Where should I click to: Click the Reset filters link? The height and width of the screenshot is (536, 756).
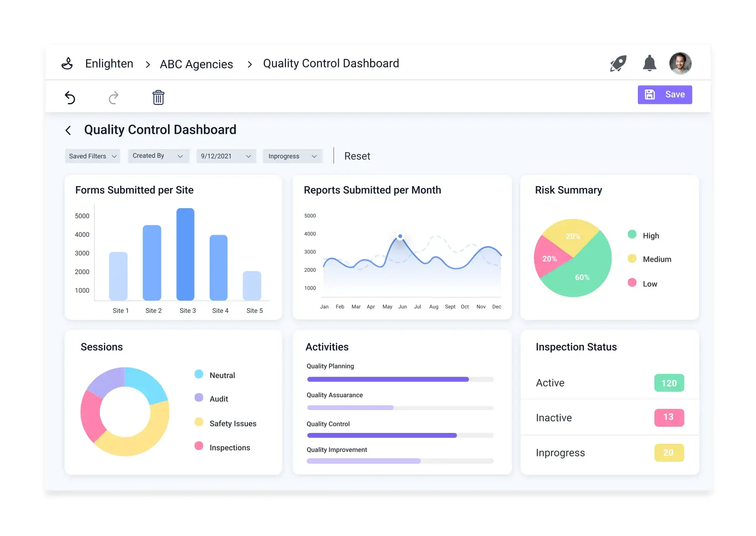pos(357,156)
